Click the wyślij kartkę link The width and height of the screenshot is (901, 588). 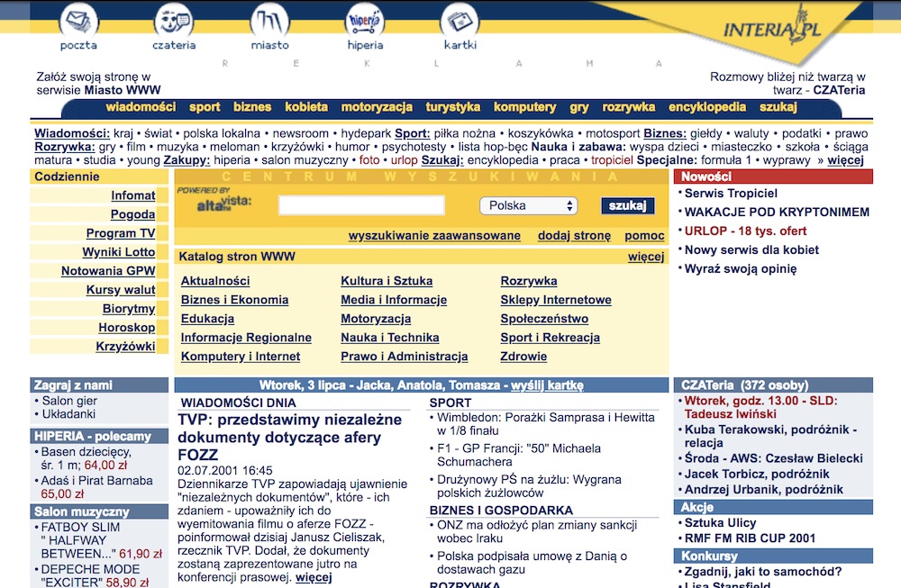[x=547, y=385]
